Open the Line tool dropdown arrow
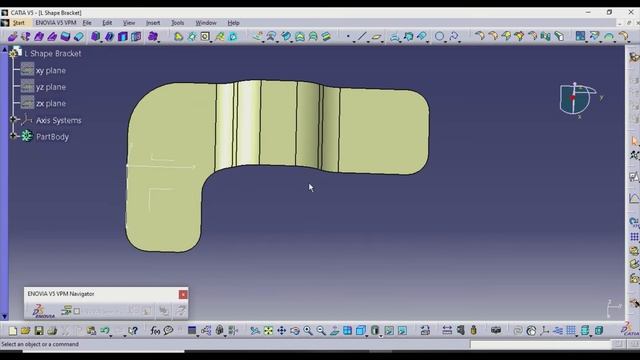Screen dimensions: 640x360 (367, 42)
